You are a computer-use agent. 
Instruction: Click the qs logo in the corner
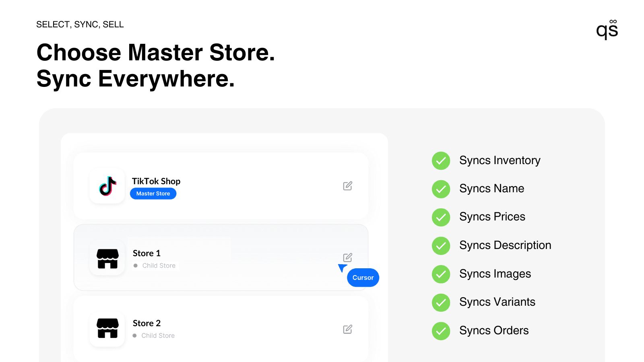[607, 29]
